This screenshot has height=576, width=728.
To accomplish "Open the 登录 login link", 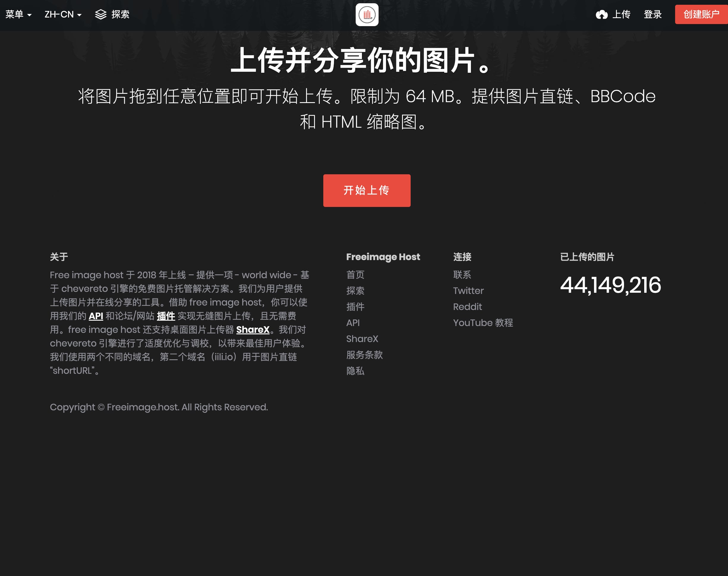I will click(653, 15).
